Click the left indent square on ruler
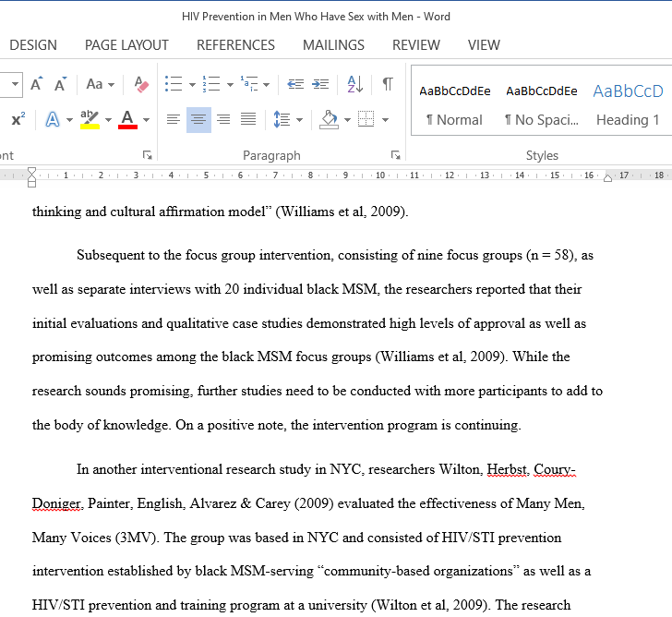This screenshot has height=617, width=672. tap(31, 184)
